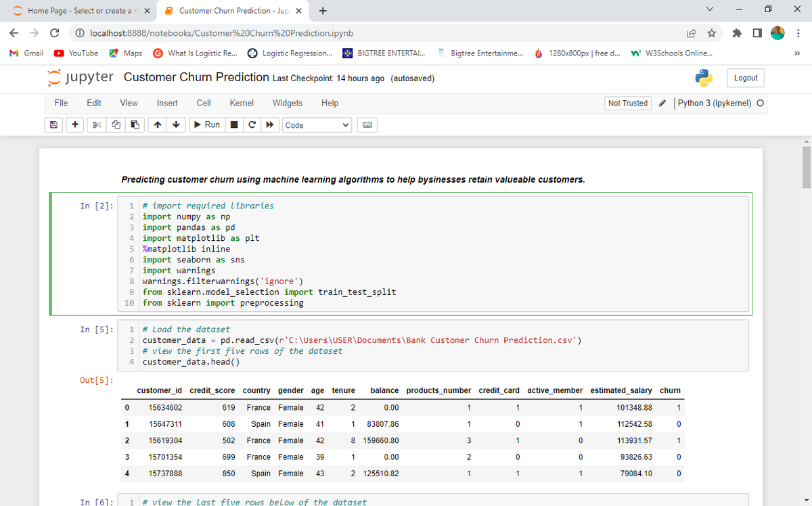
Task: Open BIGTREE ENTERTAI... bookmark
Action: tap(384, 53)
